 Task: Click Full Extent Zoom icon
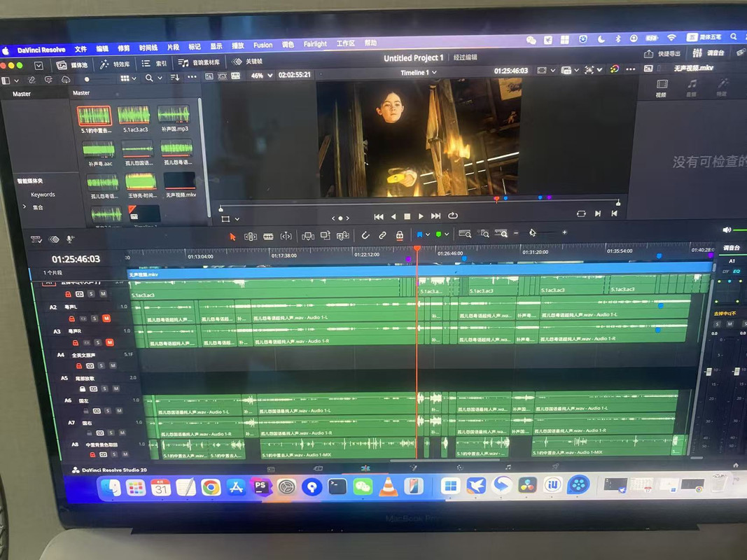[x=465, y=234]
